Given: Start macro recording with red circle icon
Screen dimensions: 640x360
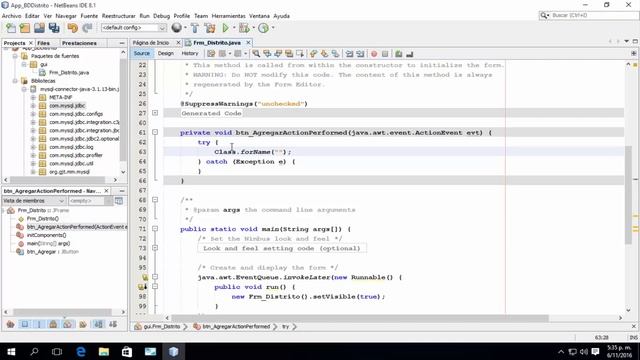Looking at the screenshot, I should [374, 53].
